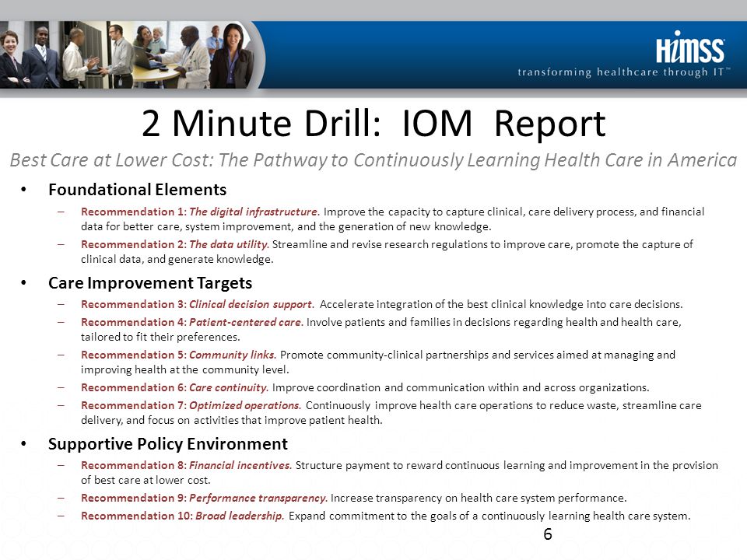Click 'Recommendation 10: Broad leadership'

click(x=183, y=516)
